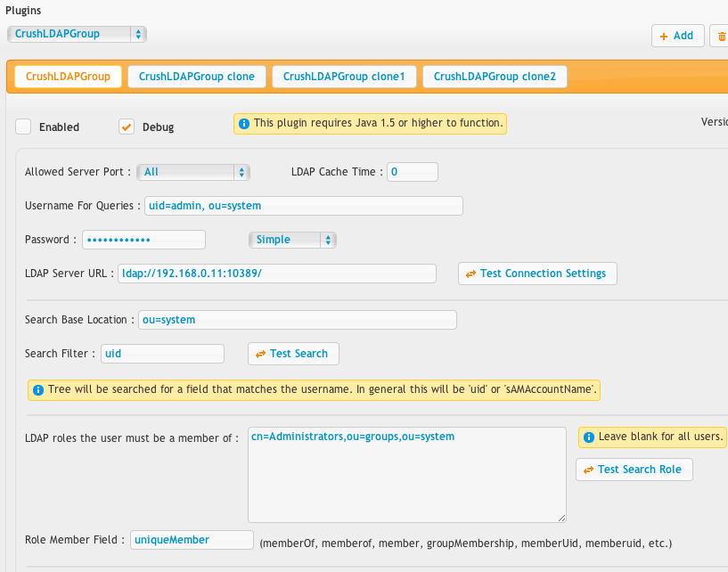
Task: Click the Test Search Role button
Action: pyautogui.click(x=634, y=470)
